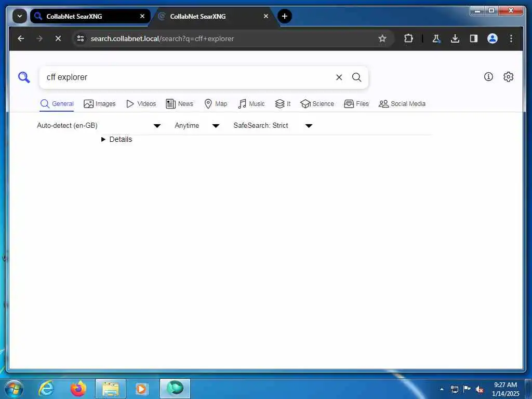Open Windows Media Player from taskbar
532x399 pixels.
[x=142, y=389]
